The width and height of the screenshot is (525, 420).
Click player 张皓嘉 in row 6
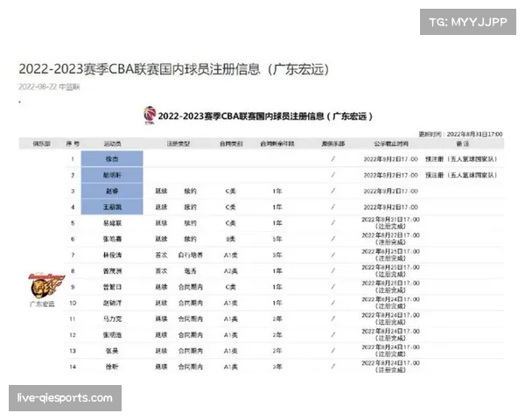coord(112,239)
